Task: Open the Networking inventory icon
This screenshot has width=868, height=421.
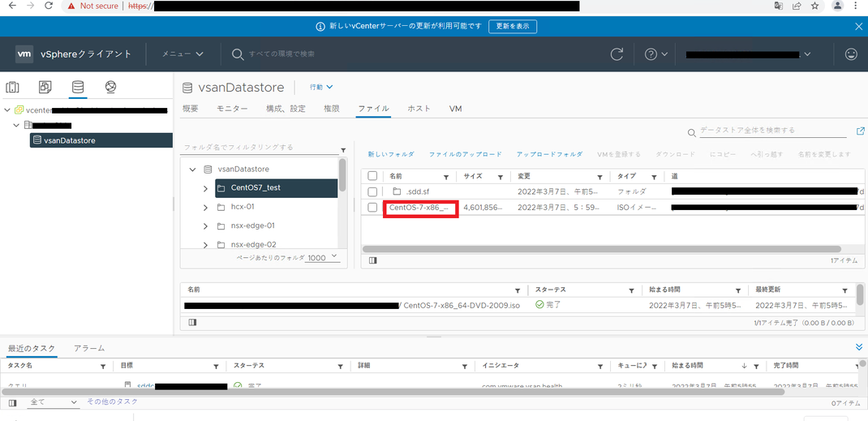Action: (x=110, y=87)
